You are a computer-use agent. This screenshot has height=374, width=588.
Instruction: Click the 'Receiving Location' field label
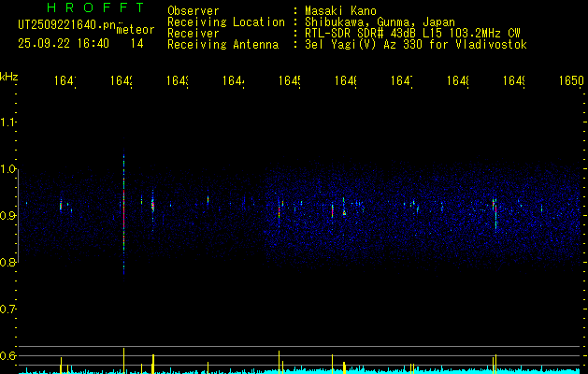point(226,22)
